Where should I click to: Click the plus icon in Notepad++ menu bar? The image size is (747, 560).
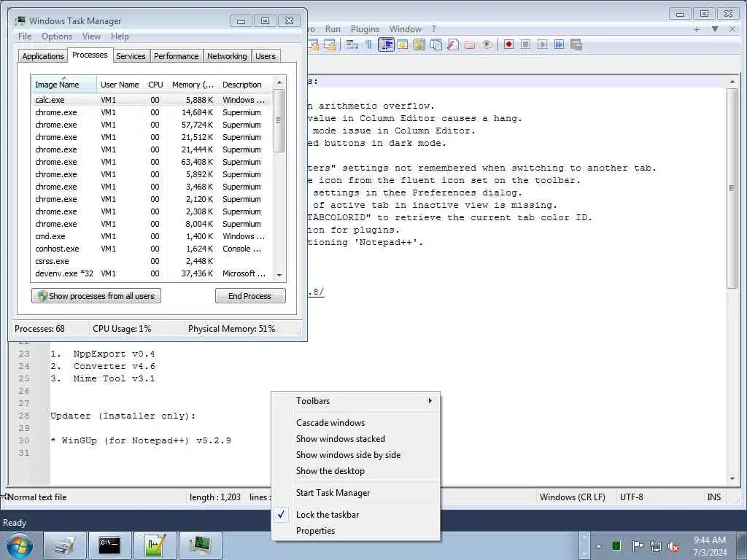[697, 29]
